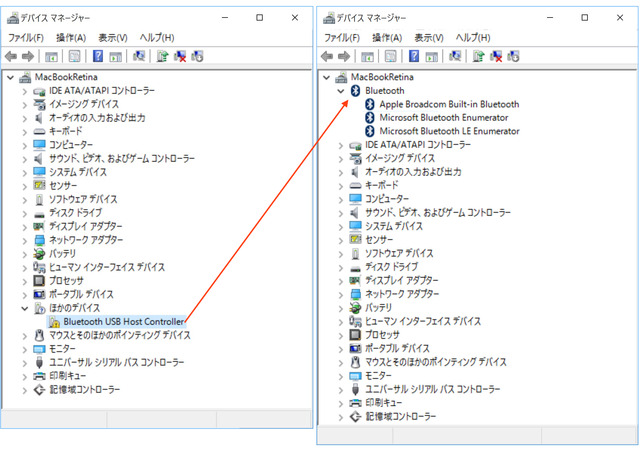This screenshot has width=640, height=453.
Task: Minimize the right デバイス マネージャー window
Action: tap(550, 18)
